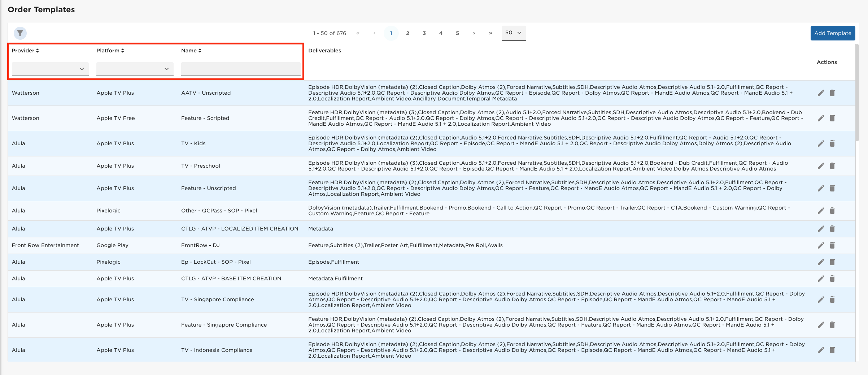
Task: Click the vertical table scrollbar
Action: pos(857,93)
